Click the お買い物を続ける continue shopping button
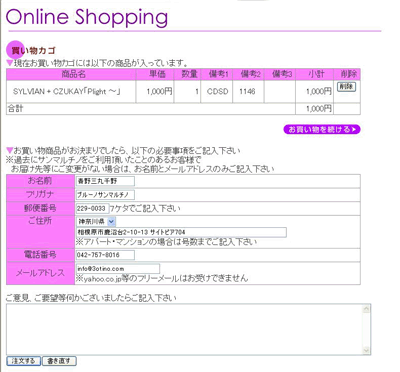The image size is (400, 372). pos(322,129)
